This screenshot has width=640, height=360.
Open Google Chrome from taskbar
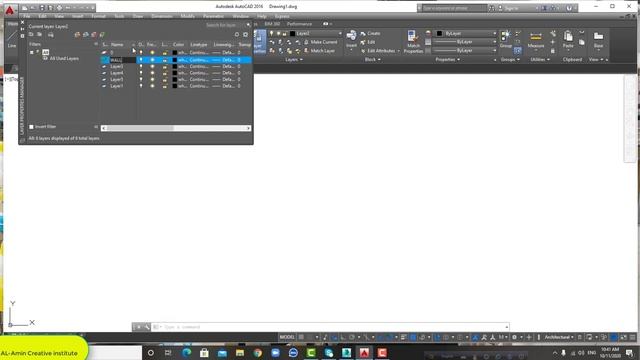click(x=258, y=353)
